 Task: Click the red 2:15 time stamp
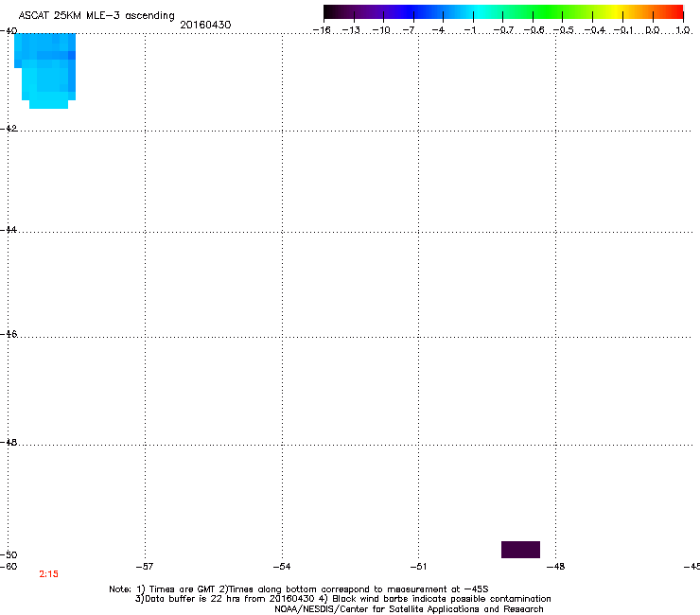(48, 574)
